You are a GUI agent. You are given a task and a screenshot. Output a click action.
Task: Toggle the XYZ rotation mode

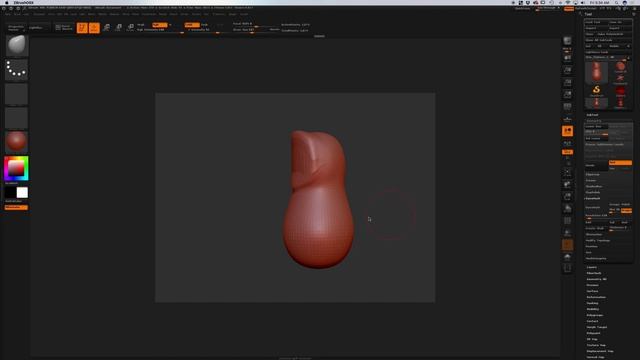pyautogui.click(x=567, y=152)
